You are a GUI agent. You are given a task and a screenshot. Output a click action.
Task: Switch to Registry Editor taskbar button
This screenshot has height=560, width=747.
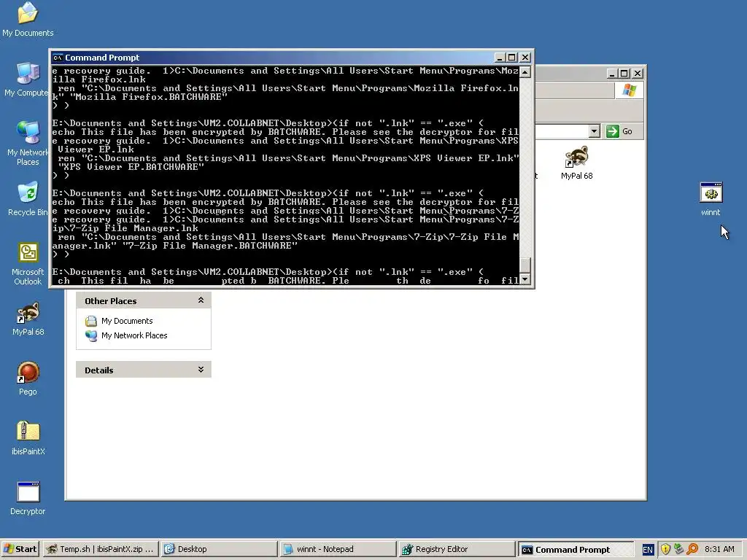tap(457, 549)
